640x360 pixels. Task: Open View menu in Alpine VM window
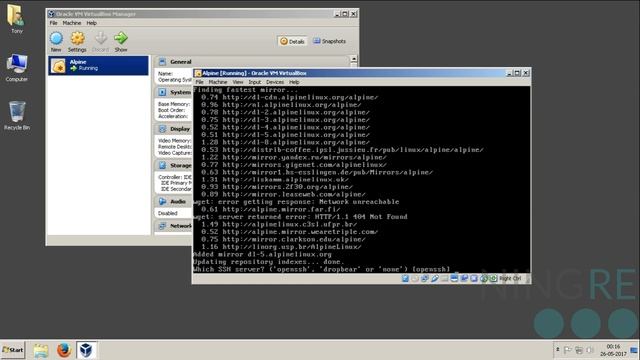click(238, 82)
